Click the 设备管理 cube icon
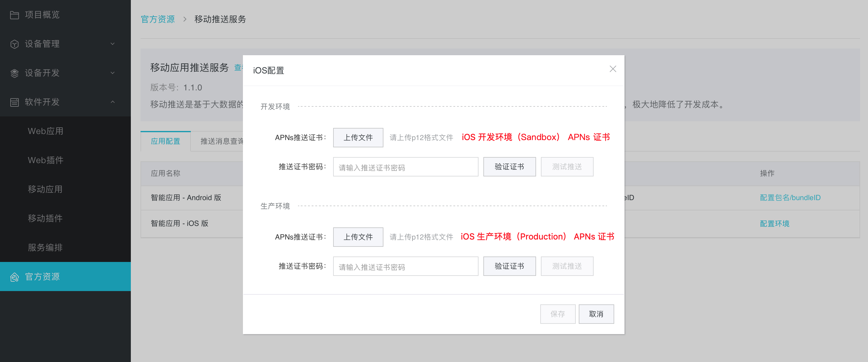Image resolution: width=868 pixels, height=362 pixels. pos(15,44)
